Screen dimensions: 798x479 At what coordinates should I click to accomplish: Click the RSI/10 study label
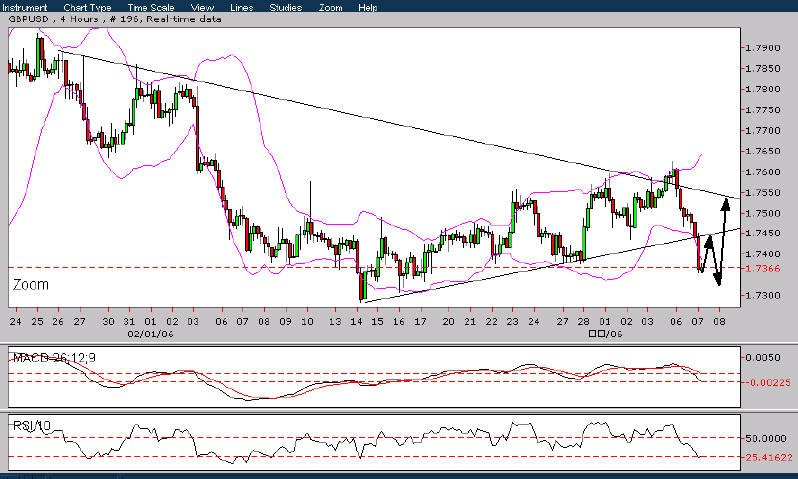tap(32, 426)
